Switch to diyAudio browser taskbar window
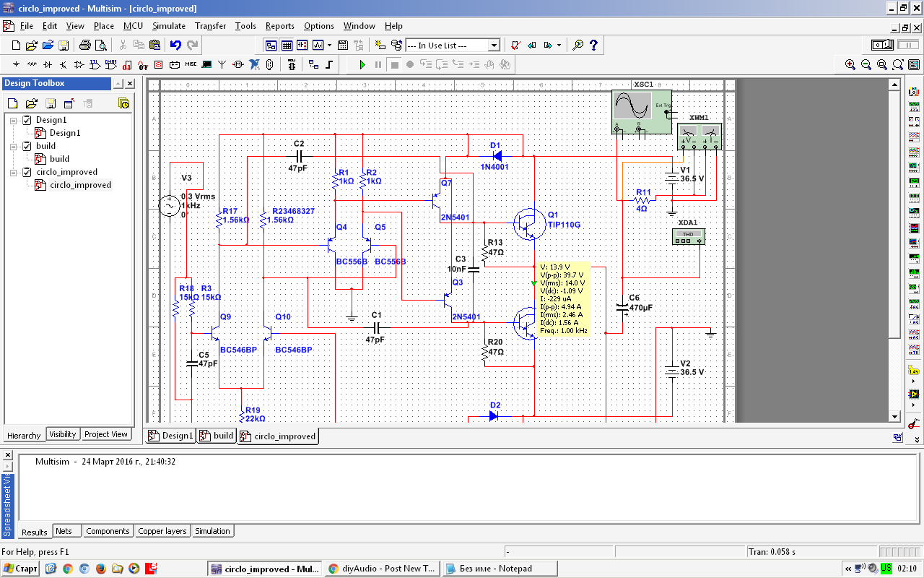This screenshot has width=924, height=578. (382, 569)
